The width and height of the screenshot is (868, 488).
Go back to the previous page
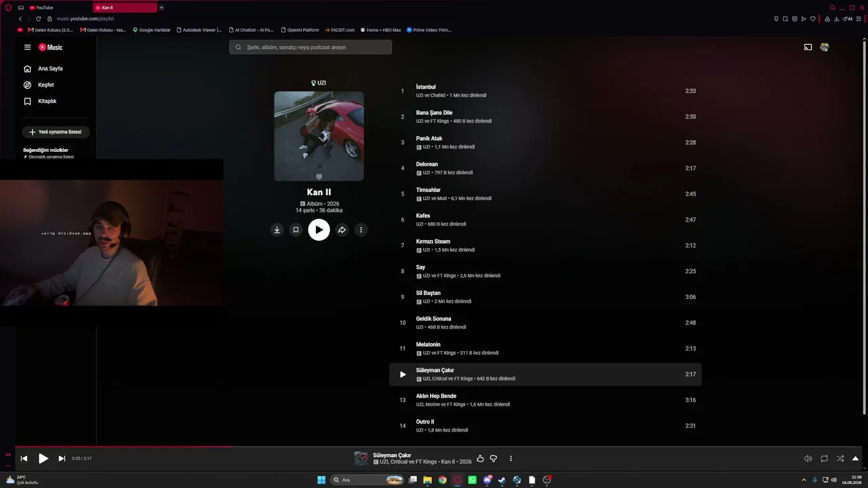[20, 19]
